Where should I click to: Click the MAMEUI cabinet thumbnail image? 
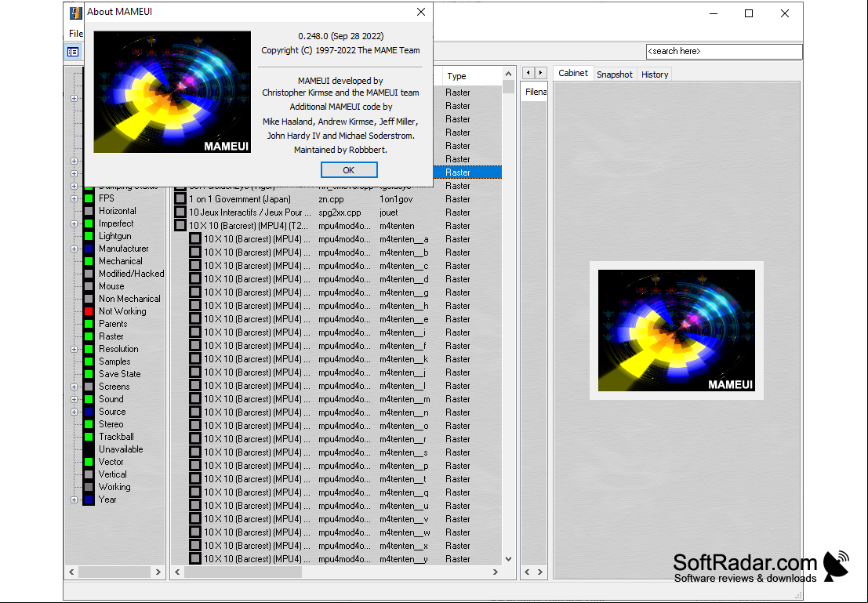[677, 331]
